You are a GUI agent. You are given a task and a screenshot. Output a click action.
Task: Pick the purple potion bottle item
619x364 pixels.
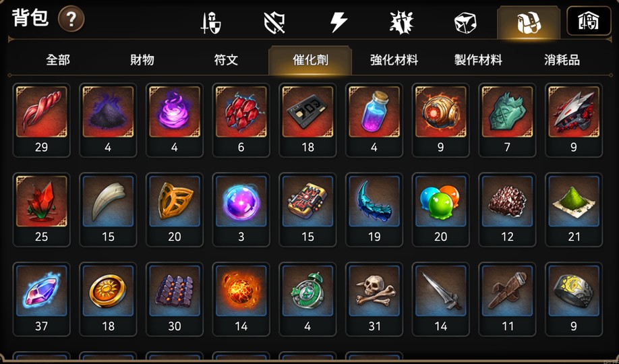(x=374, y=120)
